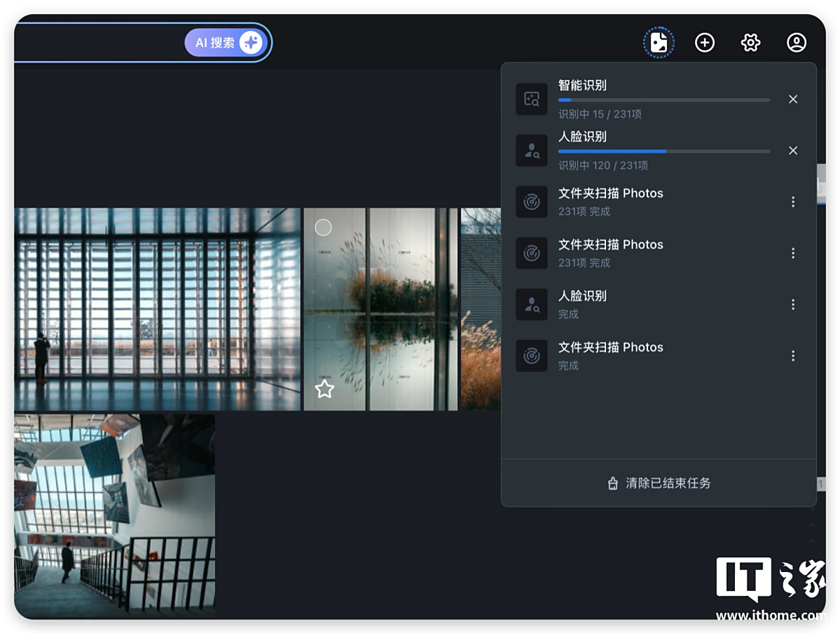840x633 pixels.
Task: Toggle selection circle on the reed reflection photo
Action: [x=323, y=227]
